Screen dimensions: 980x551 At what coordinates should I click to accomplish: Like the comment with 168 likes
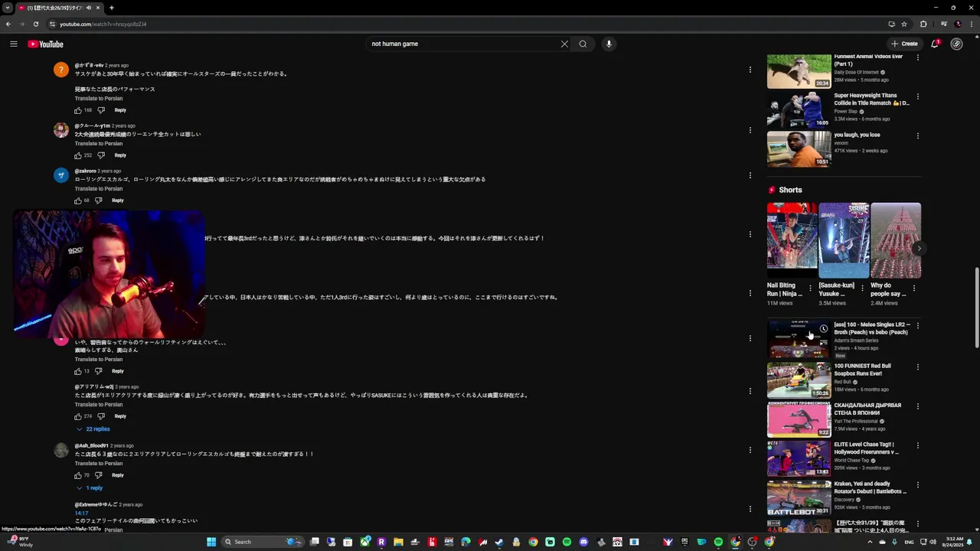(x=78, y=110)
